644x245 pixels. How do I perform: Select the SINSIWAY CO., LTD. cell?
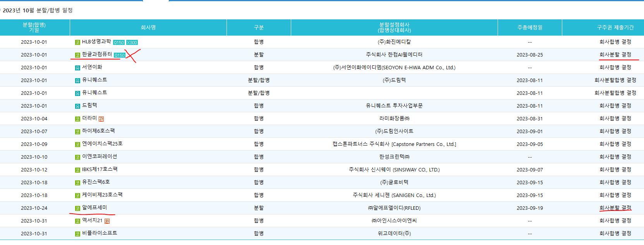click(x=394, y=170)
